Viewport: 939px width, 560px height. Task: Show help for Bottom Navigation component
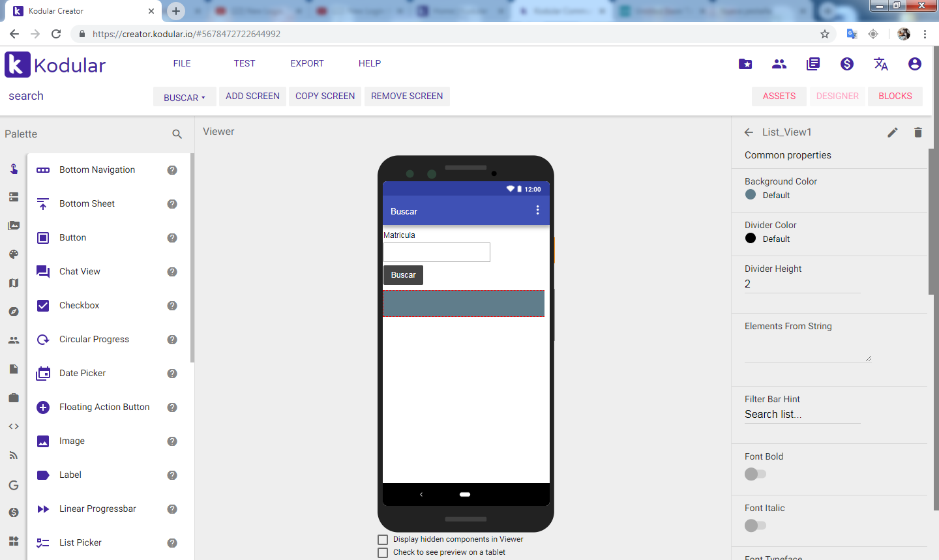click(x=172, y=170)
